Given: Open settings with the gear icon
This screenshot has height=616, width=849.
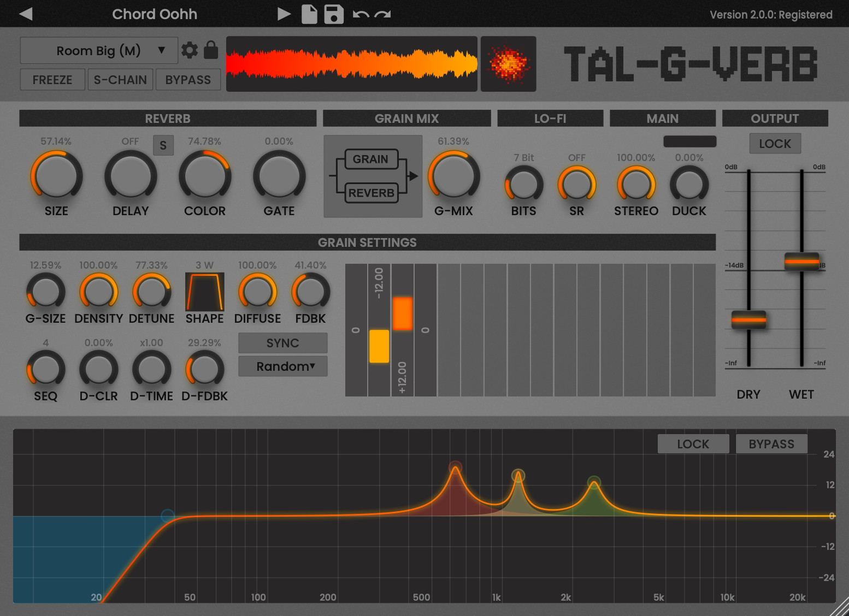Looking at the screenshot, I should click(190, 50).
